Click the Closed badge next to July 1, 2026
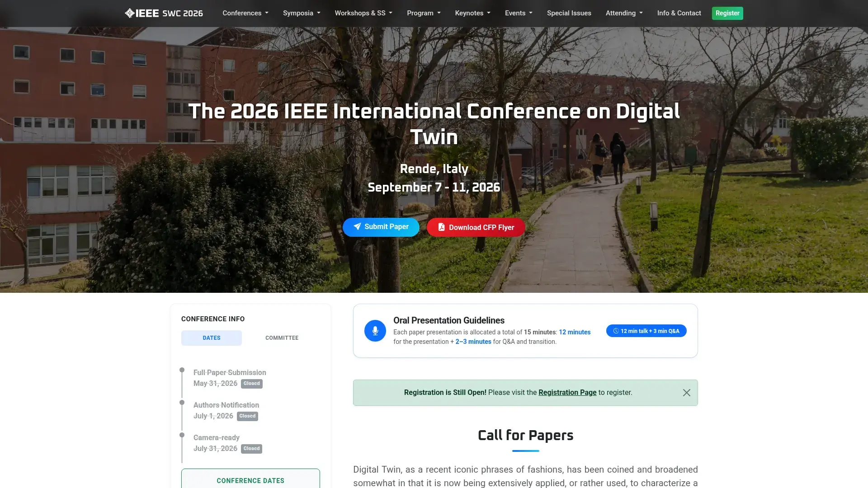 [x=247, y=416]
